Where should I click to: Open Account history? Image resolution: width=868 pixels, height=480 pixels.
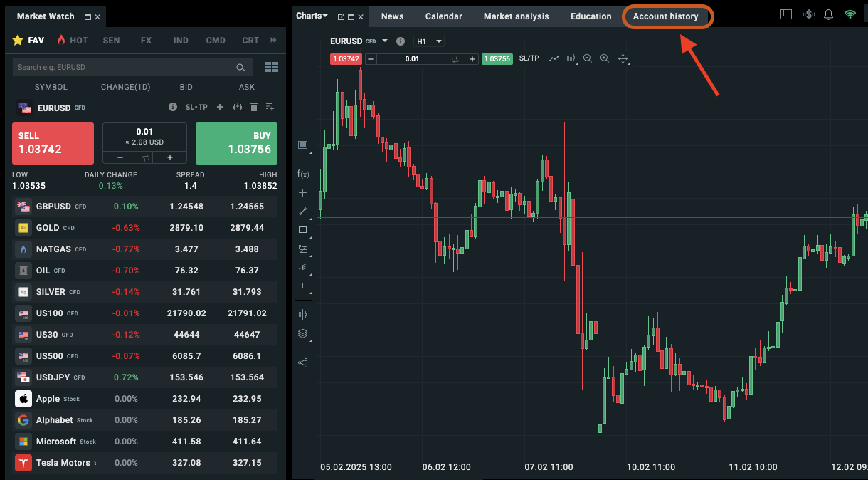point(666,16)
